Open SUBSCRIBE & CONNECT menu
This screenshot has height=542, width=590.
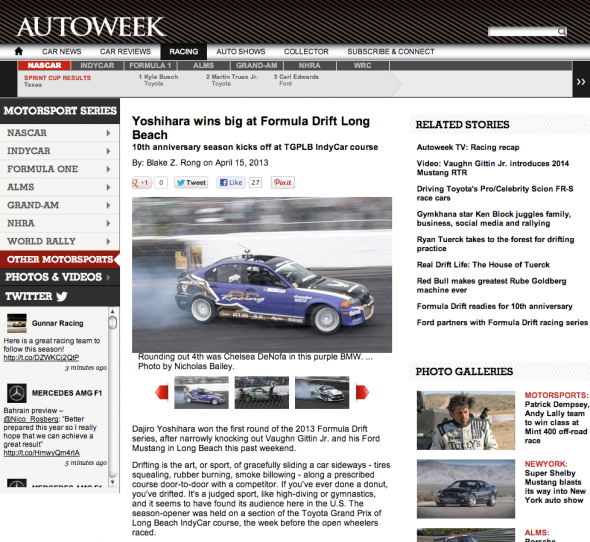point(391,52)
